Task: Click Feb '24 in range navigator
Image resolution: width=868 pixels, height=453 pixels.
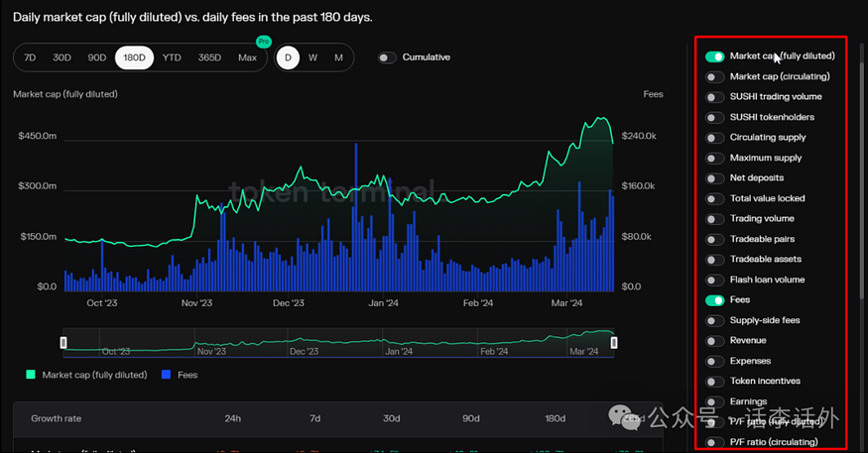Action: point(494,352)
